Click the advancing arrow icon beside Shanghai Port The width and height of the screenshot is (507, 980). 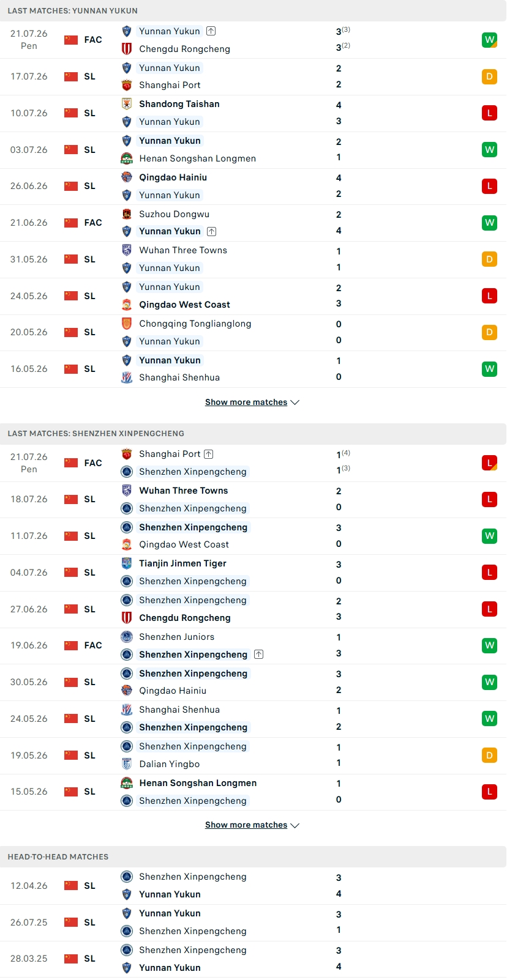point(209,454)
